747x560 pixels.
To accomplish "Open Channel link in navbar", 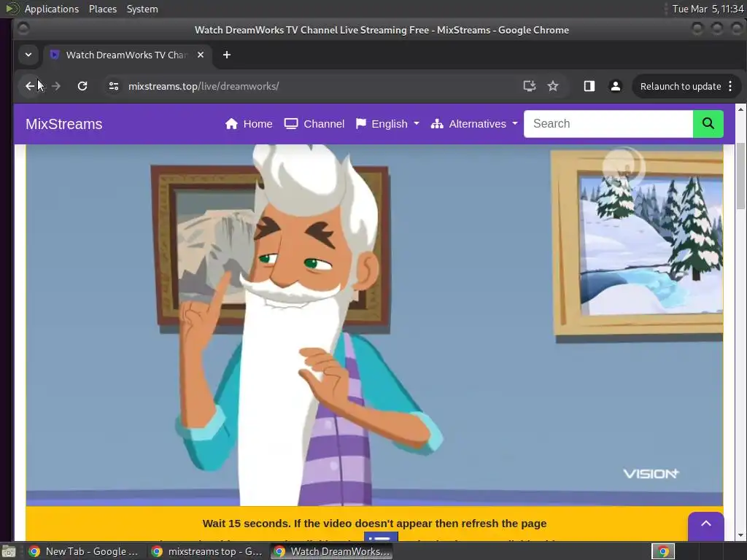I will point(314,124).
